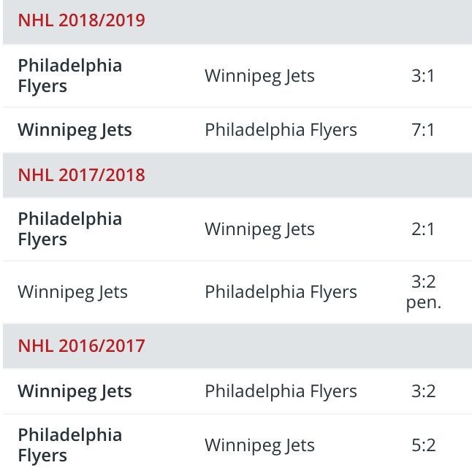Select the 2:1 match score
This screenshot has width=472, height=476.
[x=423, y=229]
